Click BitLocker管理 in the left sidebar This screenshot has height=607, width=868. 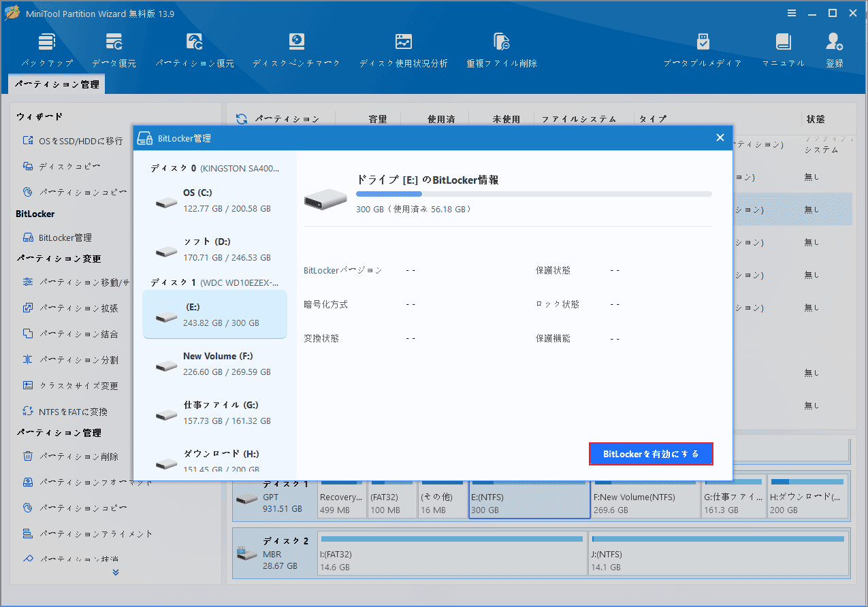point(57,237)
